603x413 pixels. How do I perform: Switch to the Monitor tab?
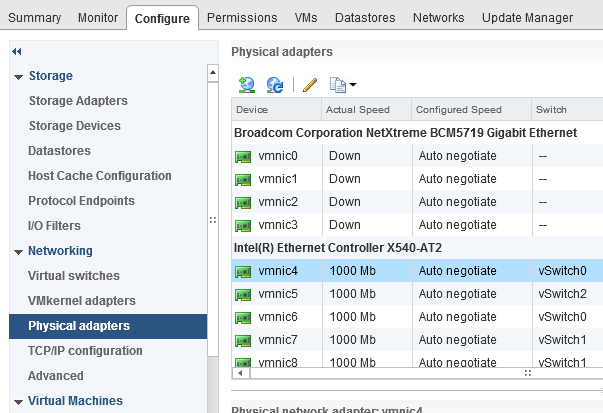[98, 18]
